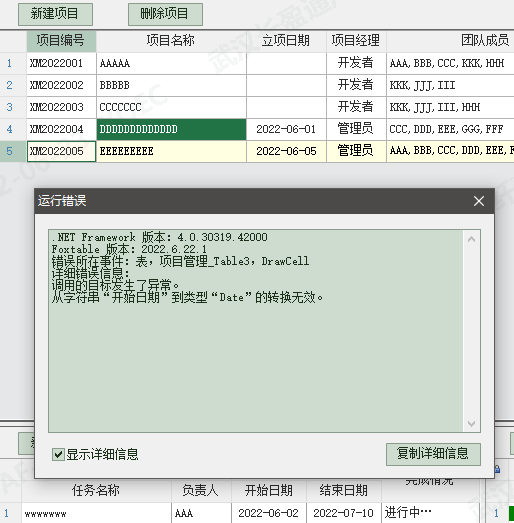The image size is (514, 523).
Task: Click 管理员 cell in XM2022004 row
Action: 356,129
